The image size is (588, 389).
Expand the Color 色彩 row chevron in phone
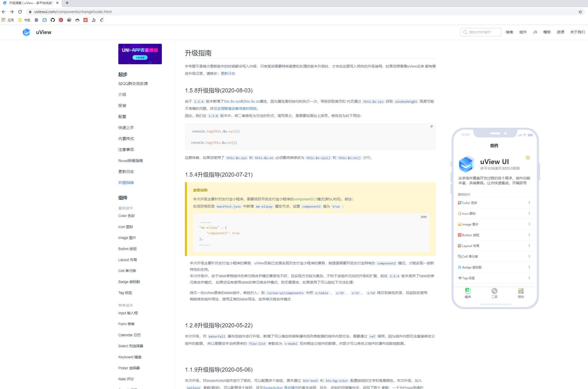tap(529, 203)
